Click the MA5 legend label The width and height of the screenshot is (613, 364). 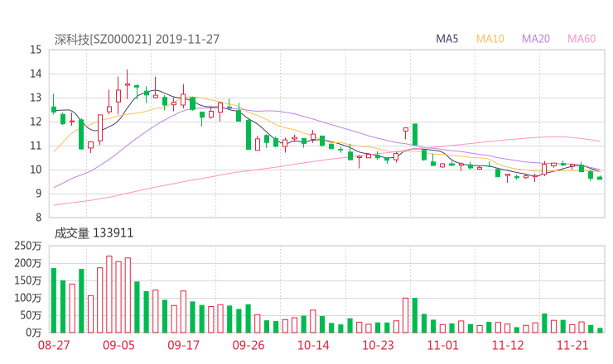[x=446, y=39]
